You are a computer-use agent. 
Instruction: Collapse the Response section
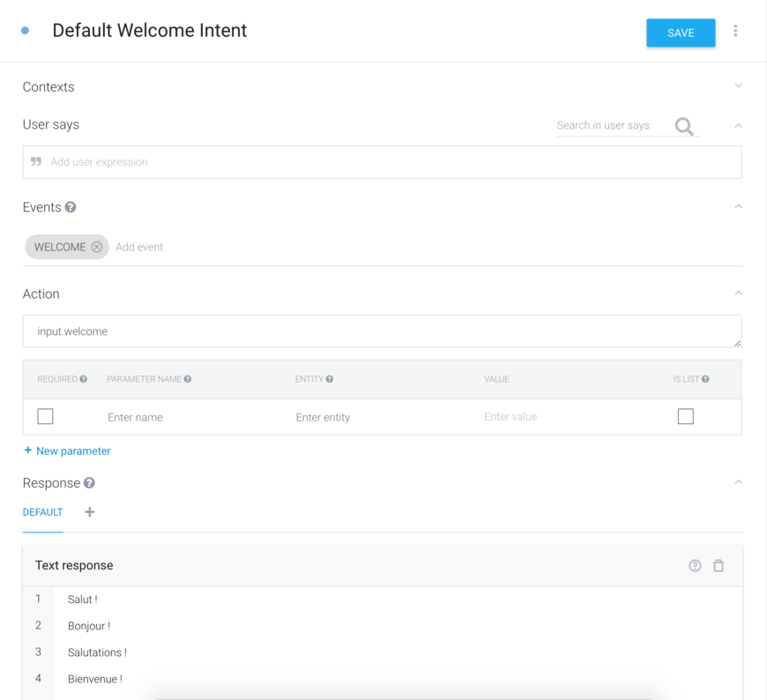tap(738, 482)
